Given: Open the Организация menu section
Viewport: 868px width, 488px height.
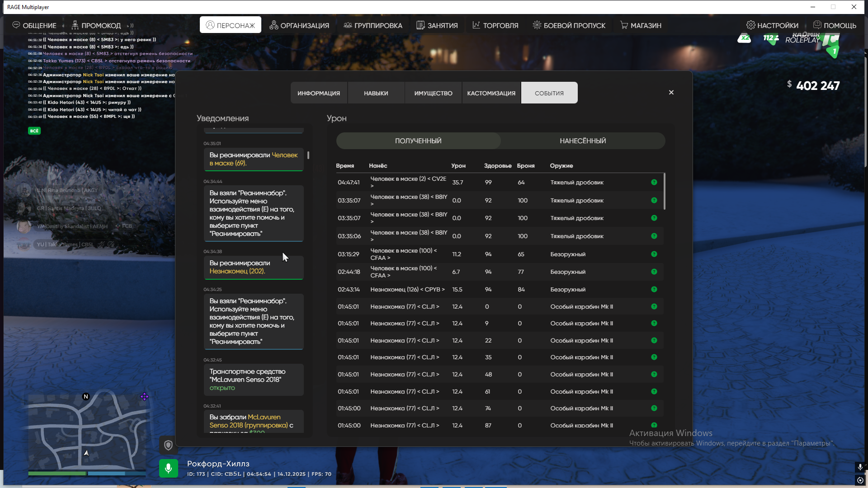Looking at the screenshot, I should 299,25.
